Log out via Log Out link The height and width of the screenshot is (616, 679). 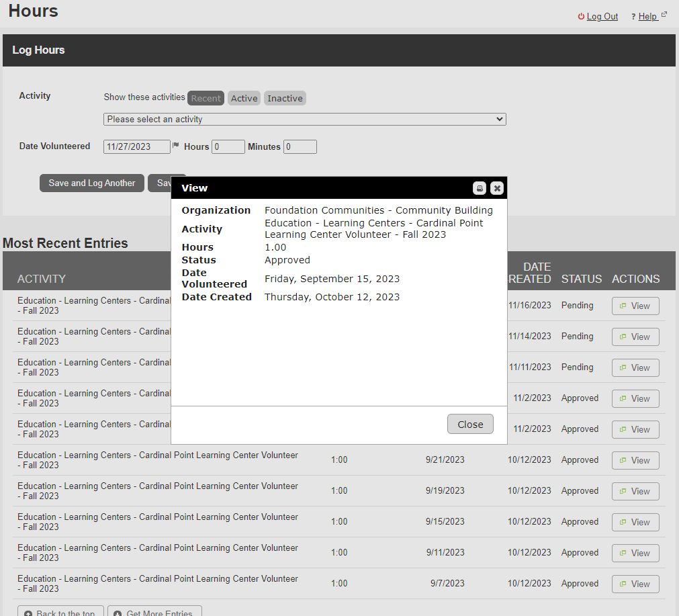602,17
